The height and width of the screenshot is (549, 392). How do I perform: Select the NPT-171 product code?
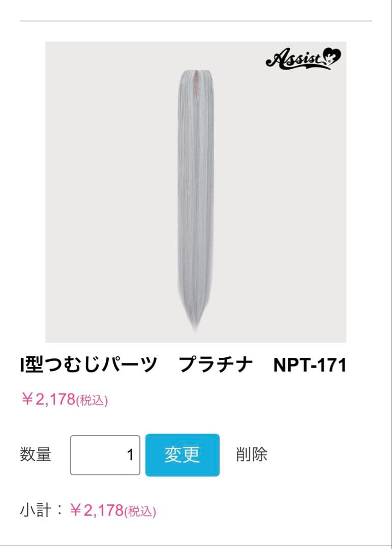coord(310,365)
